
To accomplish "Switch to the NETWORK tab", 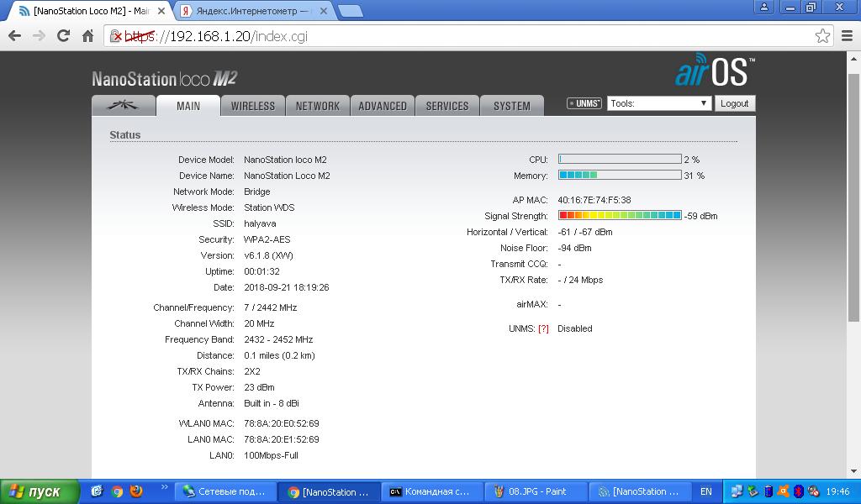I will (317, 106).
